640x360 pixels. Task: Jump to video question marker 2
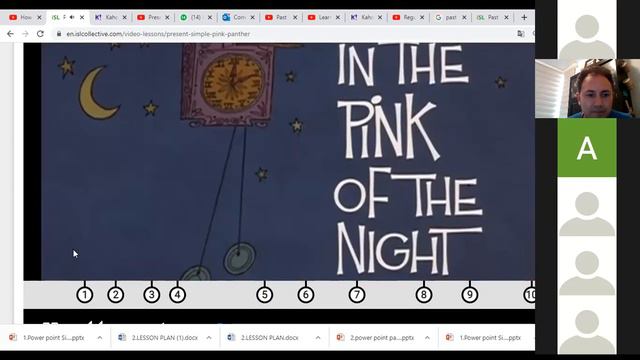click(x=116, y=295)
